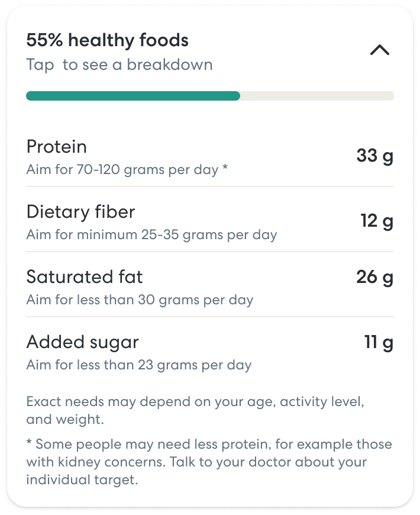
Task: Click the 26 g saturated fat value
Action: click(x=374, y=276)
